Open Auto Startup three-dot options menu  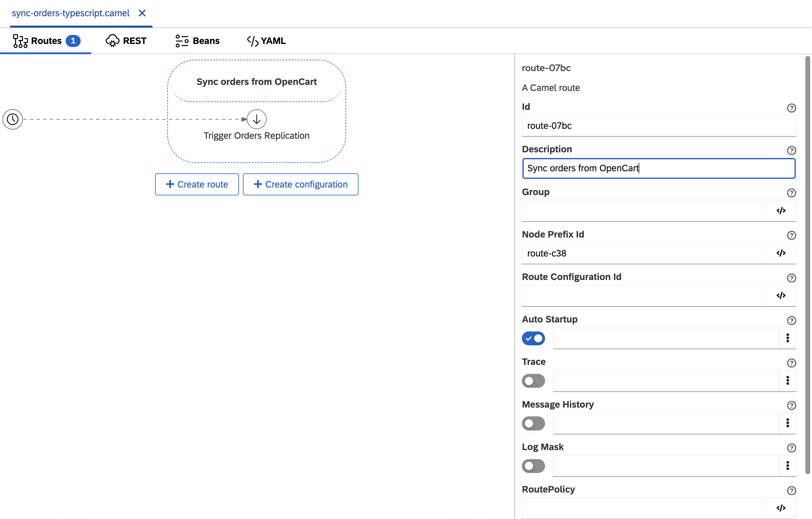point(787,338)
